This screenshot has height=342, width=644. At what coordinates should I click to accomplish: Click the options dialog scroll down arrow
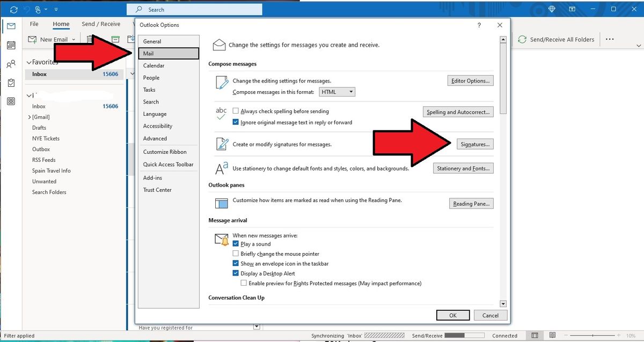click(x=503, y=303)
